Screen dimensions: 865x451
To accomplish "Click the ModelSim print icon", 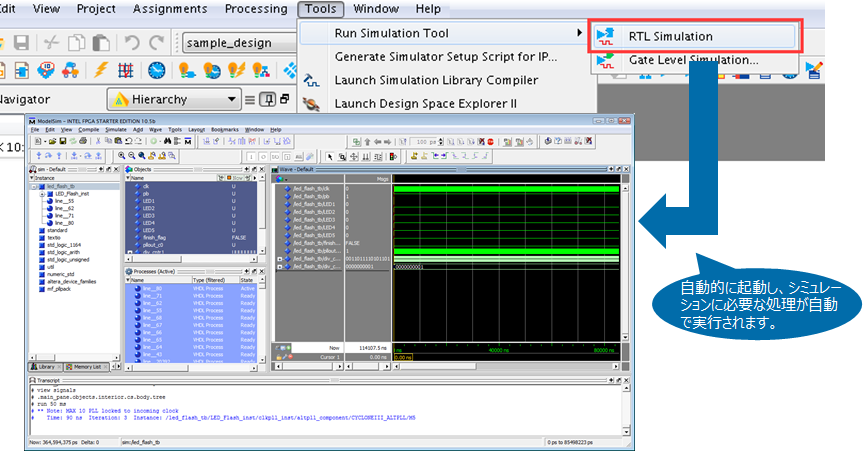I will click(x=83, y=142).
